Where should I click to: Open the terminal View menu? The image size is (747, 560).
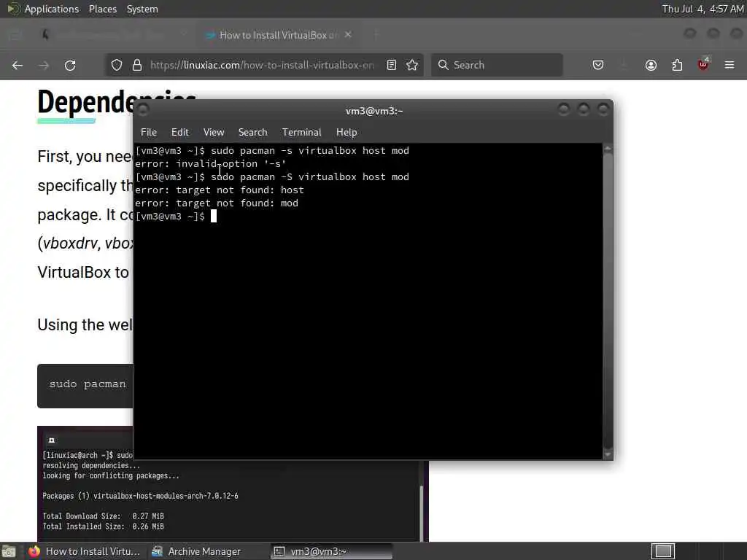point(214,133)
